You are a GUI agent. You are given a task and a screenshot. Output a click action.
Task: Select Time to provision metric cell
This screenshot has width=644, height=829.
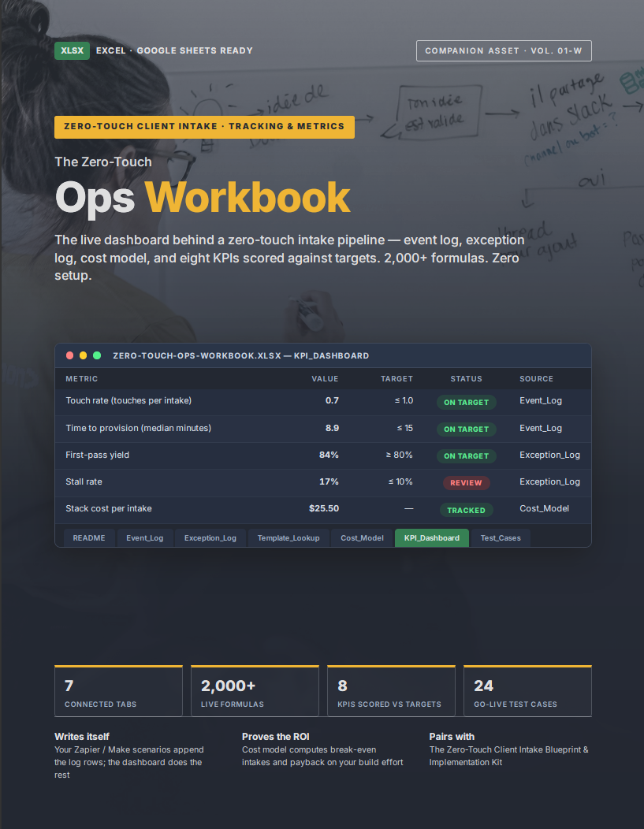tap(139, 428)
